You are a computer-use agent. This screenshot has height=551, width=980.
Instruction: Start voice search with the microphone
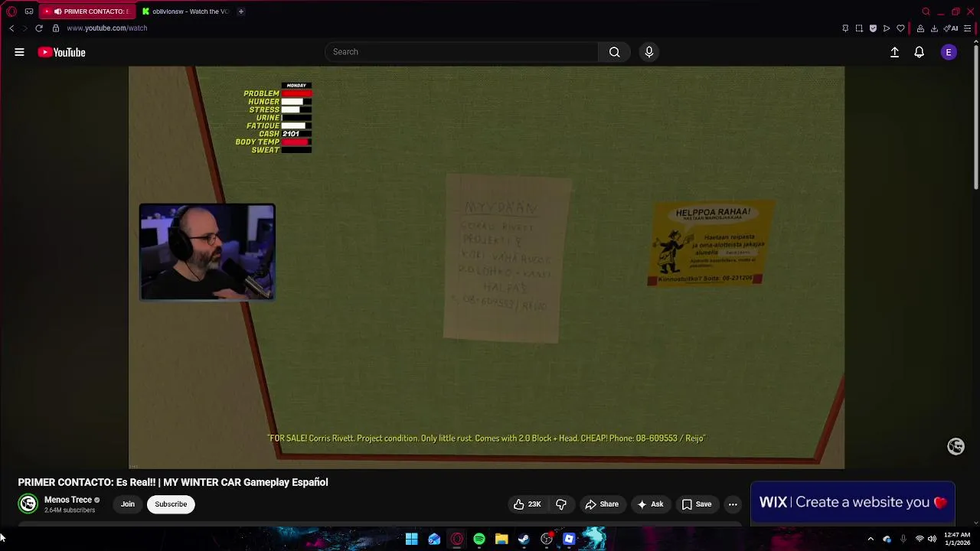(x=649, y=52)
